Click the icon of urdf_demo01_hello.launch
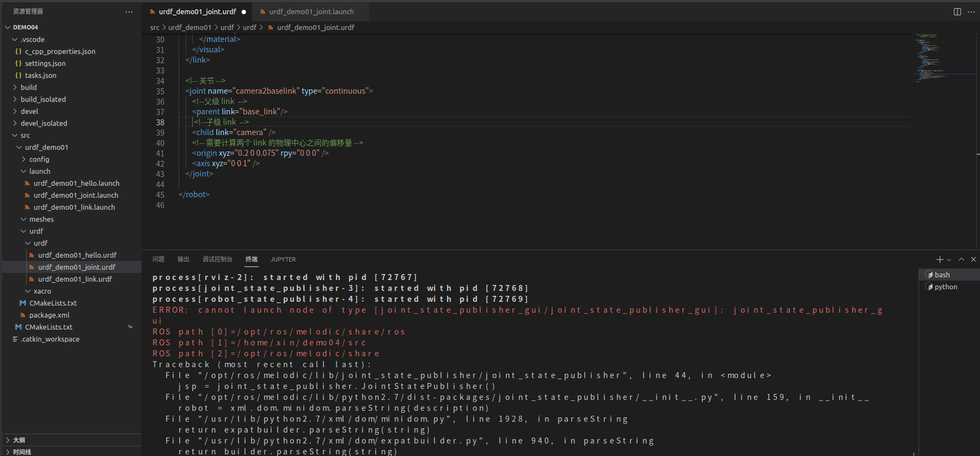This screenshot has width=980, height=456. pyautogui.click(x=27, y=183)
